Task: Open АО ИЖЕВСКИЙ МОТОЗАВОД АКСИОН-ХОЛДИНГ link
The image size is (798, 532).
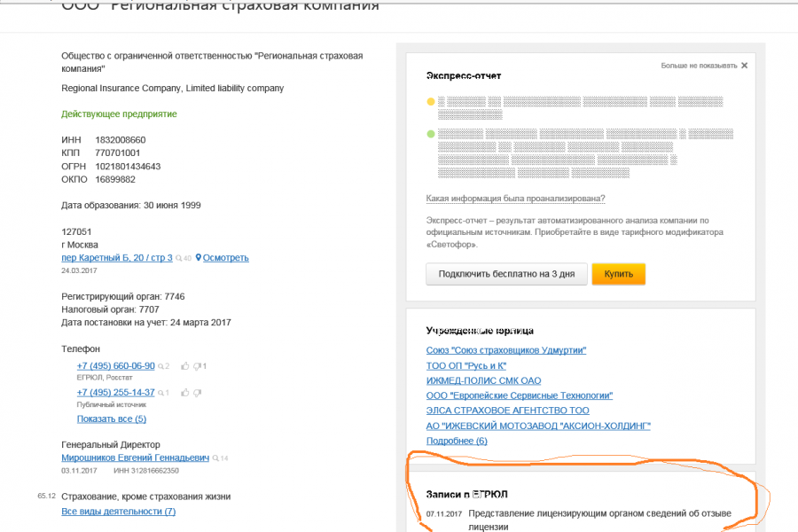Action: [538, 426]
